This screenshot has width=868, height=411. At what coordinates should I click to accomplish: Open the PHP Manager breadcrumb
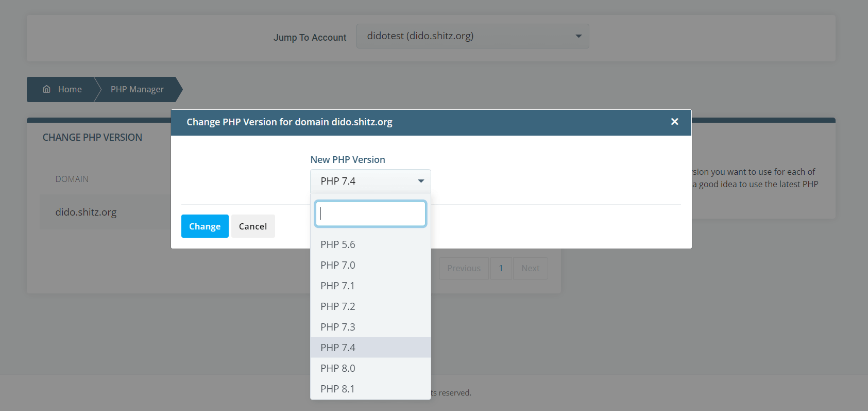[x=137, y=89]
